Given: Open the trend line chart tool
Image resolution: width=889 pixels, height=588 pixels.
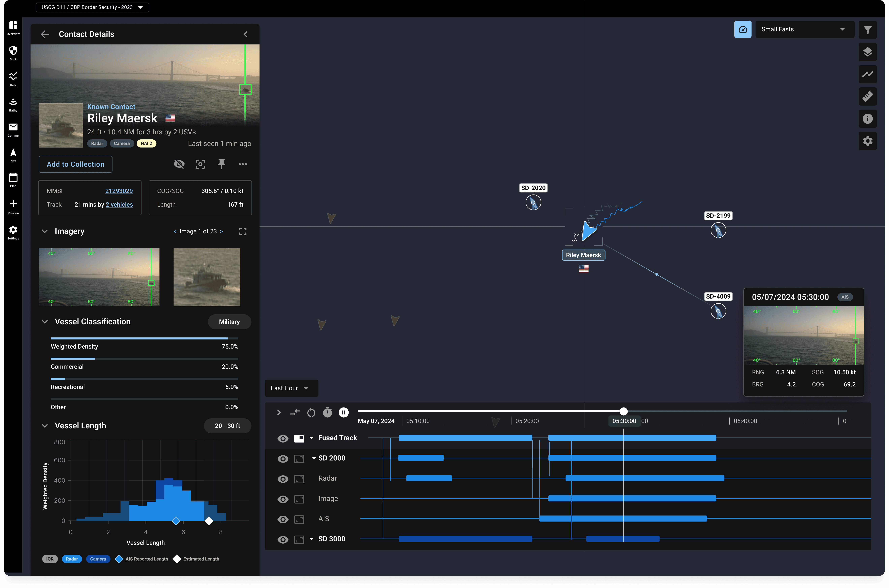Looking at the screenshot, I should click(x=867, y=74).
